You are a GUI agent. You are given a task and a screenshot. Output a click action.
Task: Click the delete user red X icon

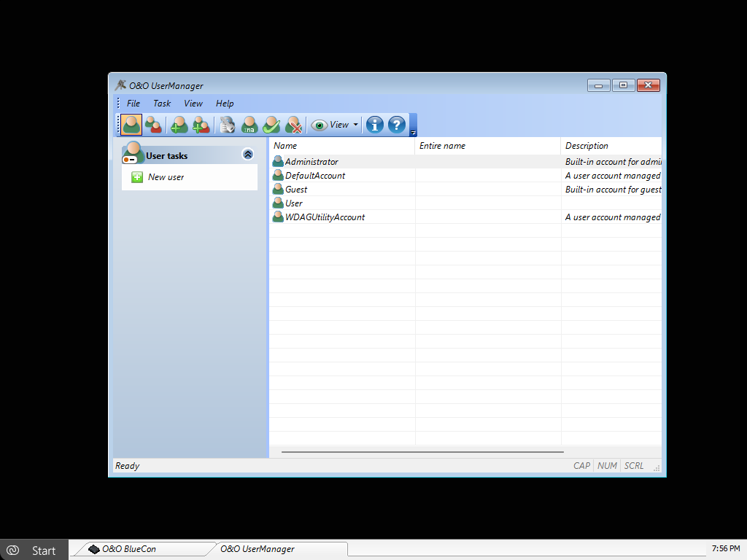294,125
